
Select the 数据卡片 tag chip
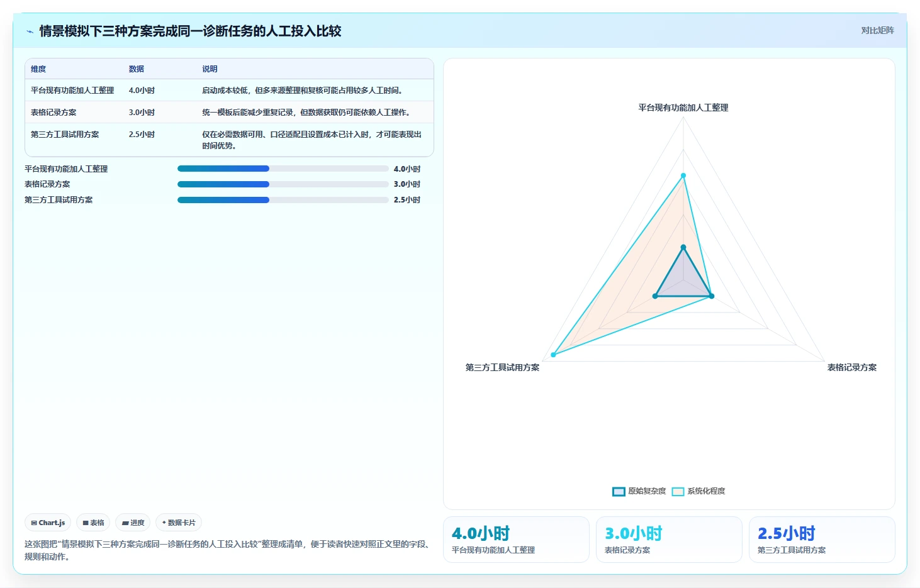click(179, 523)
